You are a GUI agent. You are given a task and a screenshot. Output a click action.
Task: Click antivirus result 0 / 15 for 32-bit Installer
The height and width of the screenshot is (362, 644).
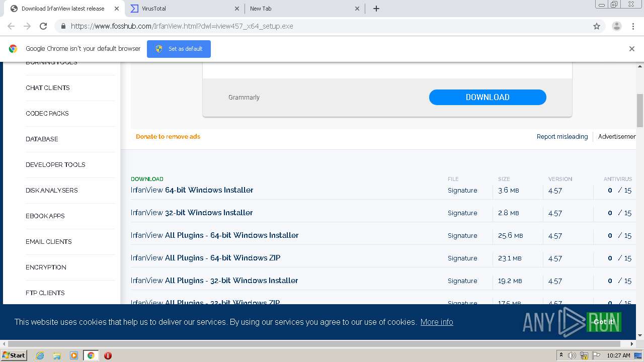[619, 213]
